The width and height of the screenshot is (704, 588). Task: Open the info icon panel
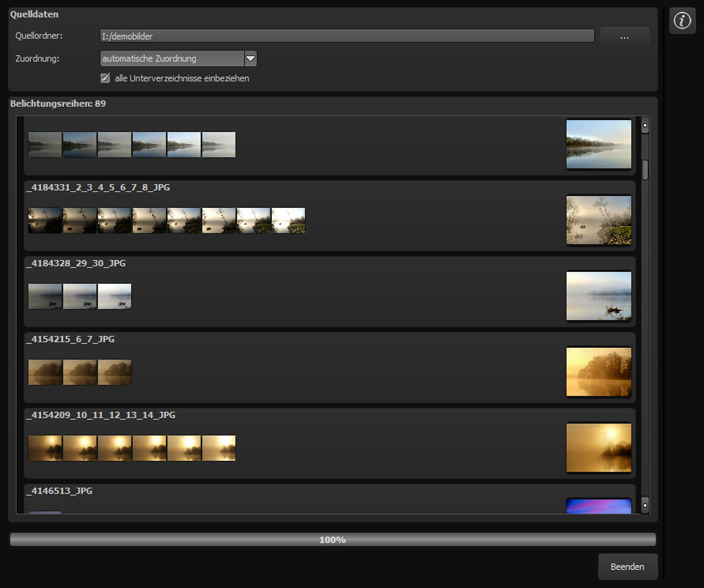click(x=682, y=21)
